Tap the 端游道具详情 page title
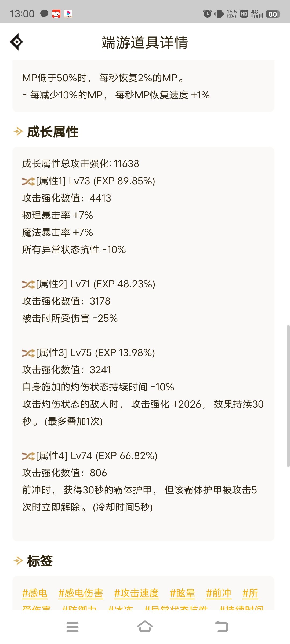This screenshot has height=644, width=290. tap(145, 42)
